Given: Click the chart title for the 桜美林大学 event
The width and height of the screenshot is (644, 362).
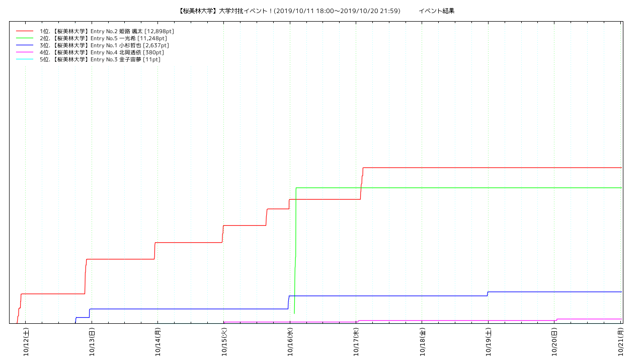Looking at the screenshot, I should coord(289,11).
